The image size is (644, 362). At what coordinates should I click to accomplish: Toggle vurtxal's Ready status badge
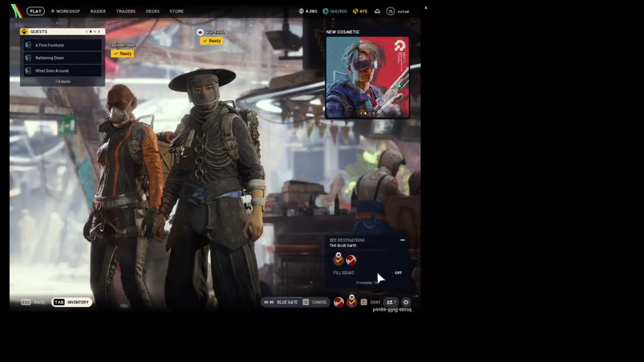pyautogui.click(x=211, y=41)
